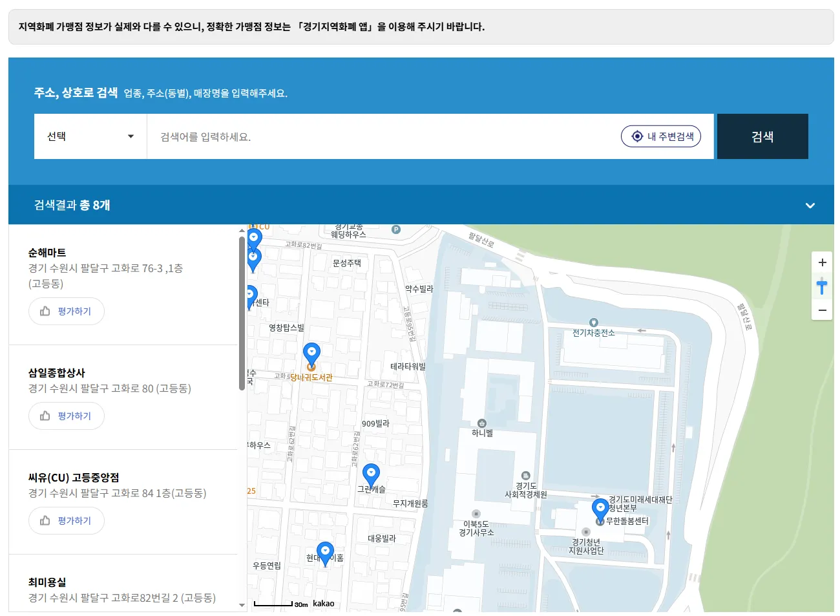The width and height of the screenshot is (840, 616).
Task: Click the 문성주택 map label
Action: pos(347,263)
